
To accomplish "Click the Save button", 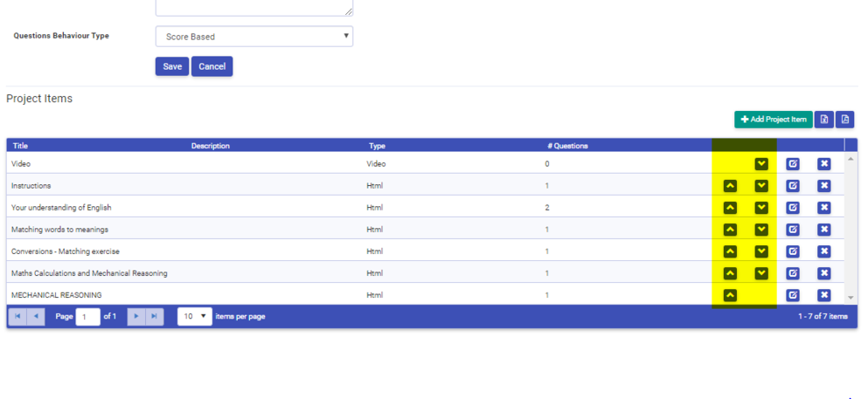I will point(172,66).
